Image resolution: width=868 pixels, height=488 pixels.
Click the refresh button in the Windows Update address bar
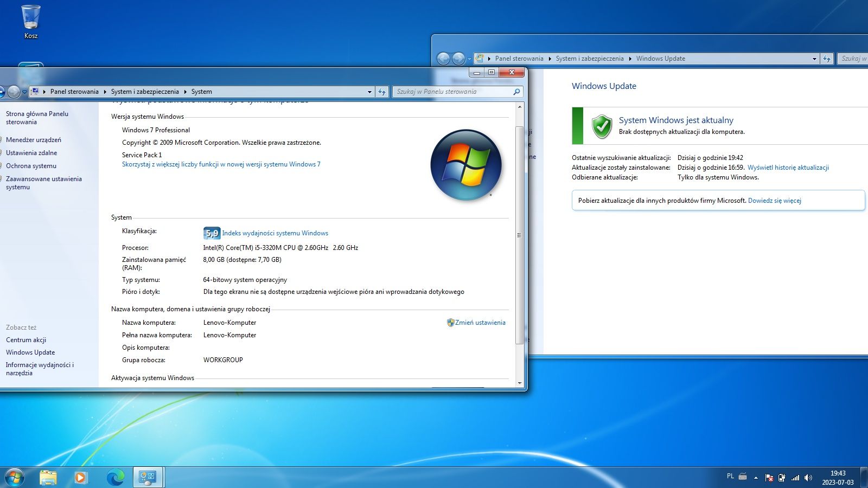click(x=827, y=59)
